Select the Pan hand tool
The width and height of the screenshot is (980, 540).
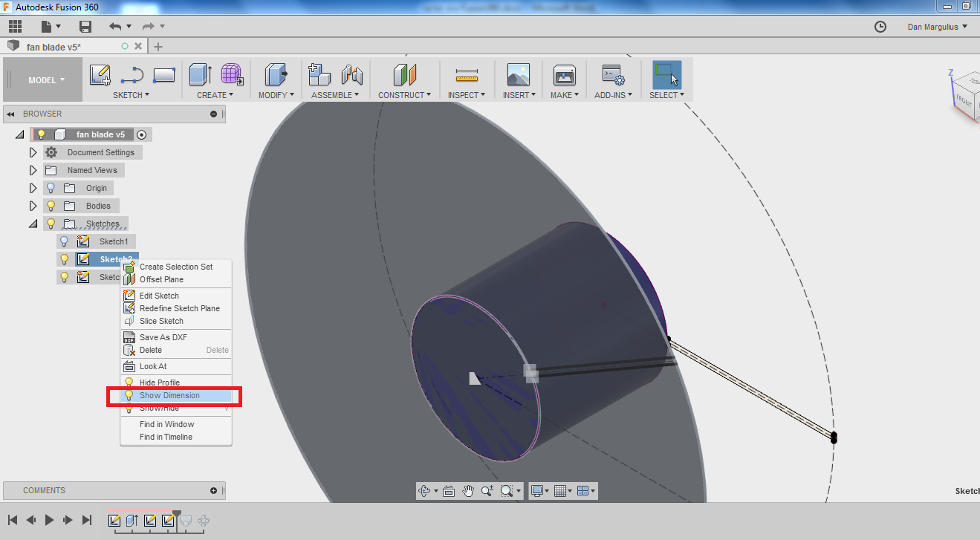pyautogui.click(x=468, y=491)
